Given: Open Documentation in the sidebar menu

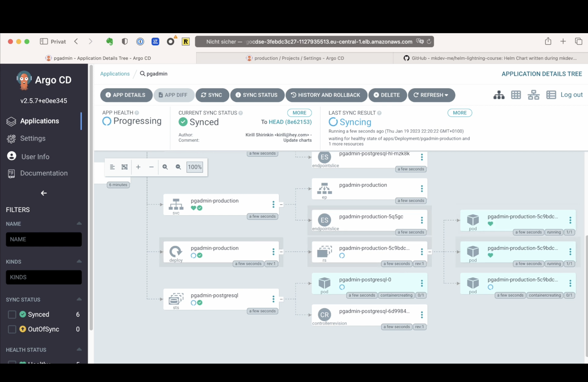Looking at the screenshot, I should point(44,173).
